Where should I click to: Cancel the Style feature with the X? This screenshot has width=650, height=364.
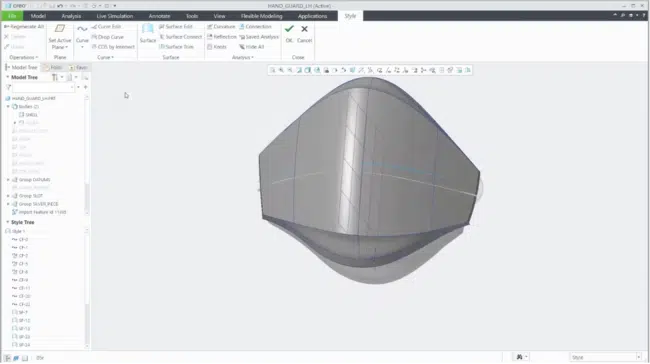point(304,29)
